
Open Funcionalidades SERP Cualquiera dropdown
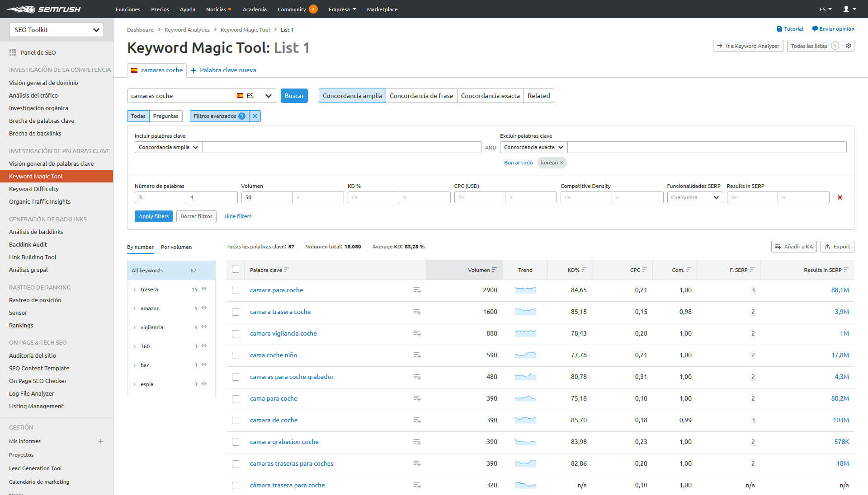click(695, 197)
